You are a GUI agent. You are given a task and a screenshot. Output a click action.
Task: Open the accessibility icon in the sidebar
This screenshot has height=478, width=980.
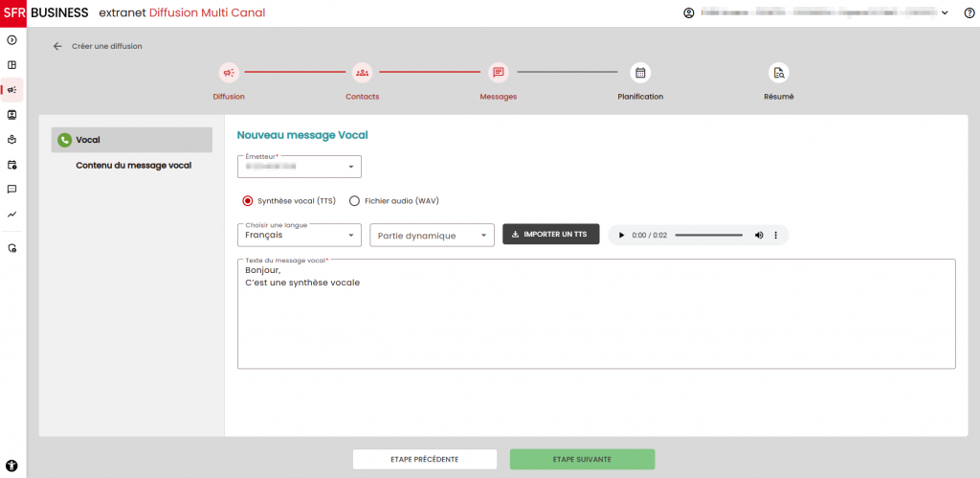point(11,466)
